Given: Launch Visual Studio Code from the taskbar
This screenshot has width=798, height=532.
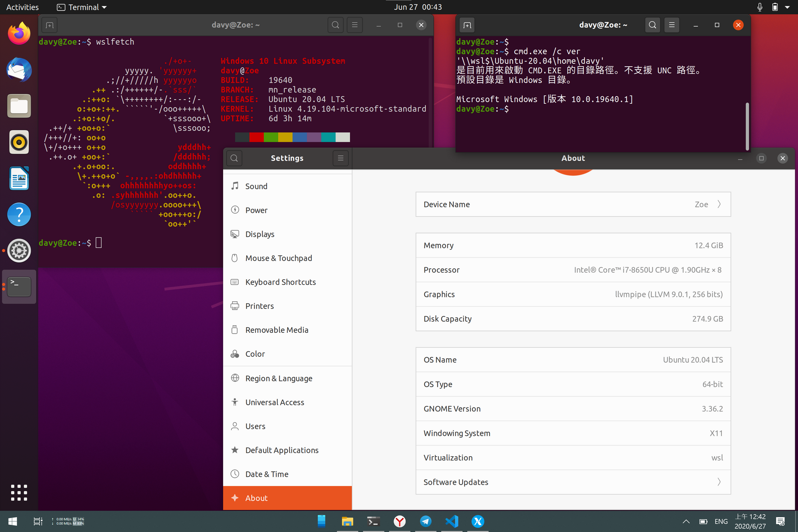Looking at the screenshot, I should coord(451,521).
